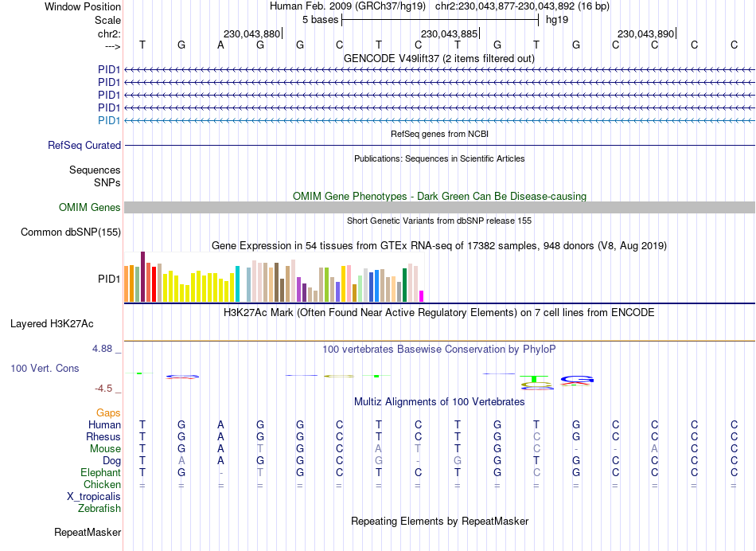Click the OMIM Genes track label
This screenshot has height=551, width=756.
tap(90, 208)
